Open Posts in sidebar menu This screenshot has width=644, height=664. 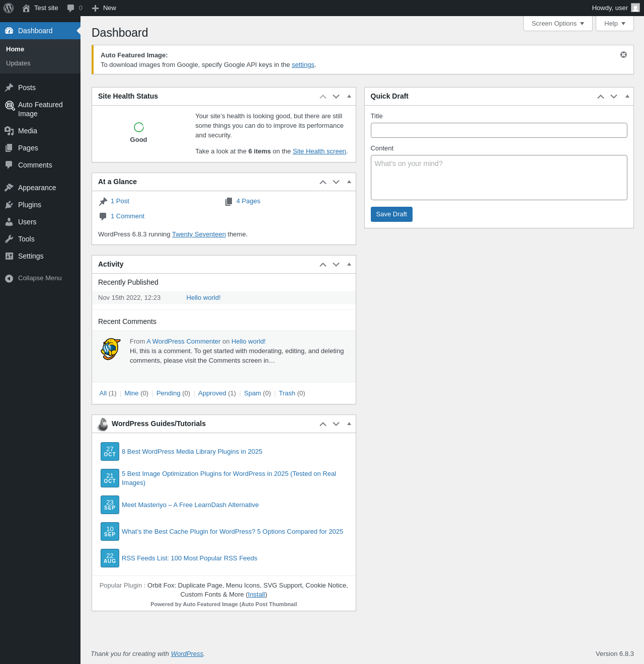[x=40, y=88]
